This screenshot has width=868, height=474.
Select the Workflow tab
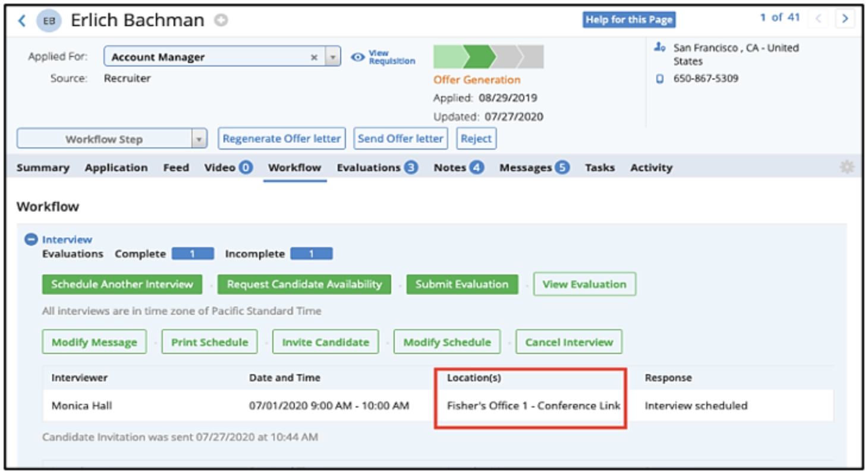click(x=295, y=168)
